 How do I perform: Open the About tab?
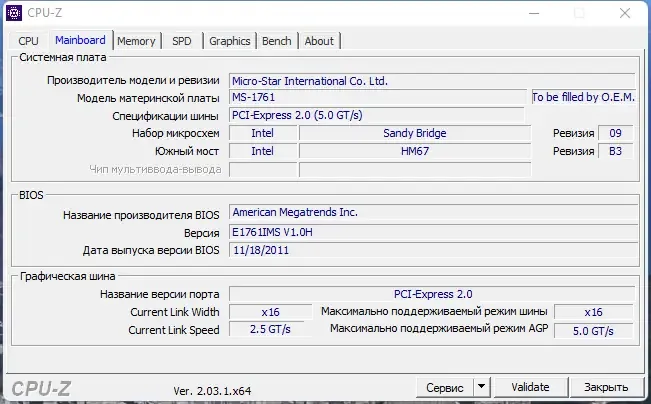(319, 41)
